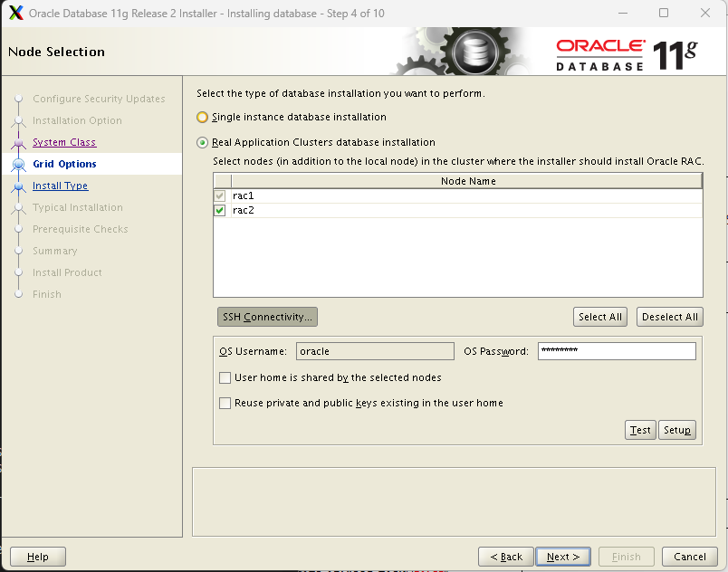
Task: Open SSH Connectivity settings
Action: point(267,317)
